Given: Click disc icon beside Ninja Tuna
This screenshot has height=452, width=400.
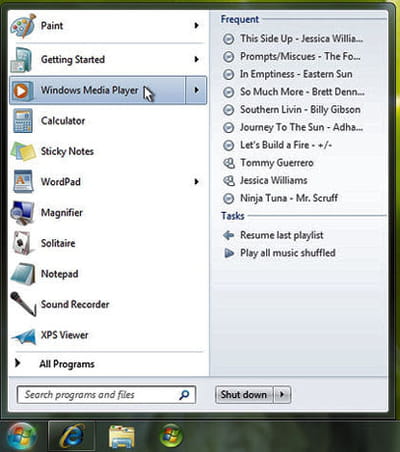Looking at the screenshot, I should tap(228, 199).
